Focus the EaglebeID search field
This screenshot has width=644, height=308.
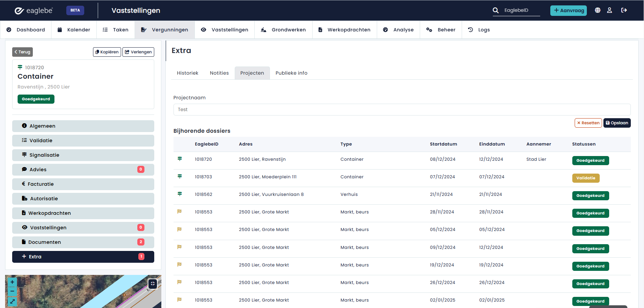[x=521, y=10]
